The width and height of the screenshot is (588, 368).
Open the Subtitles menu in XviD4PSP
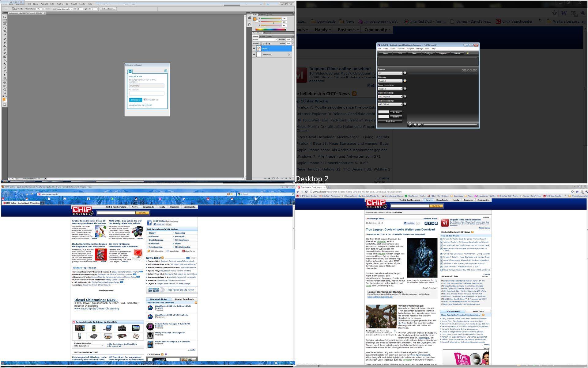point(401,48)
